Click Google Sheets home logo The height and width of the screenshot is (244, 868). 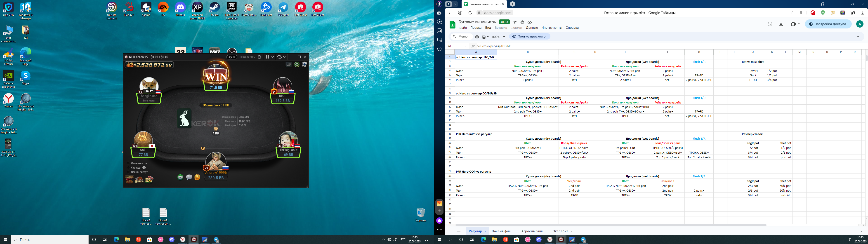452,25
